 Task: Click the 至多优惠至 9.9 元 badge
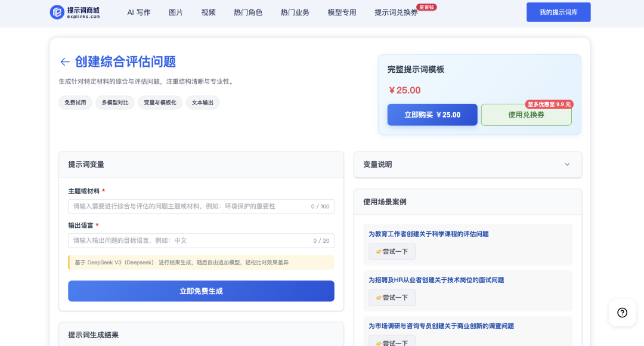[549, 104]
